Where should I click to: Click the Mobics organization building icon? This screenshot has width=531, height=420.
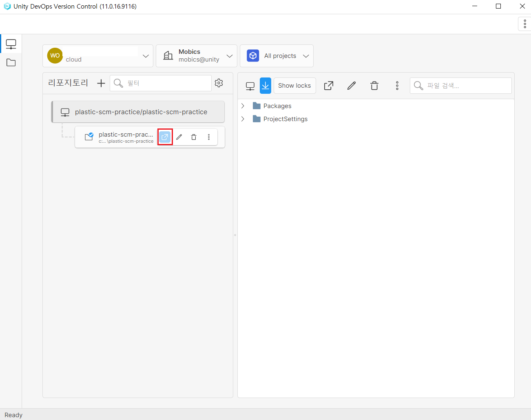168,56
